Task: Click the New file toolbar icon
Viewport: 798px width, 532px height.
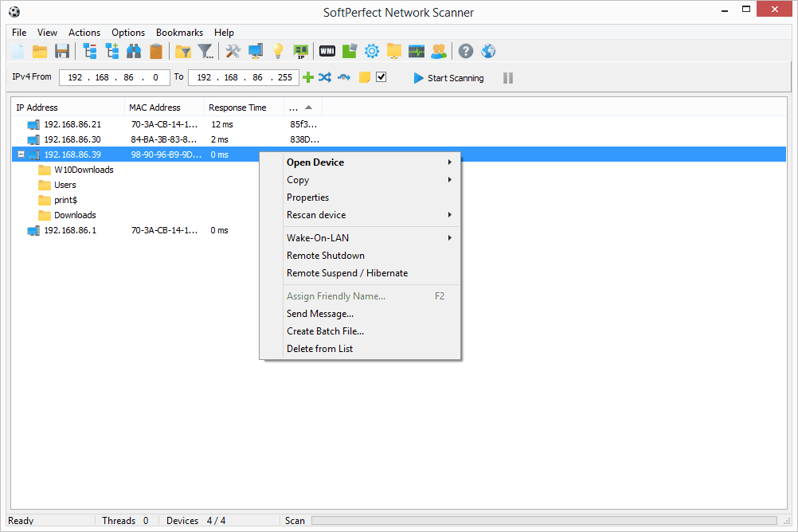Action: coord(18,51)
